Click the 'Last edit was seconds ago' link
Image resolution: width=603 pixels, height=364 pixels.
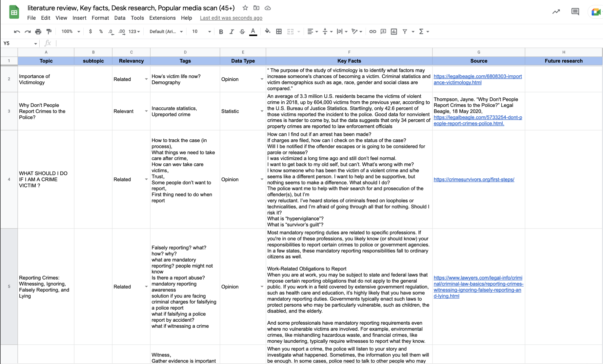pyautogui.click(x=231, y=18)
